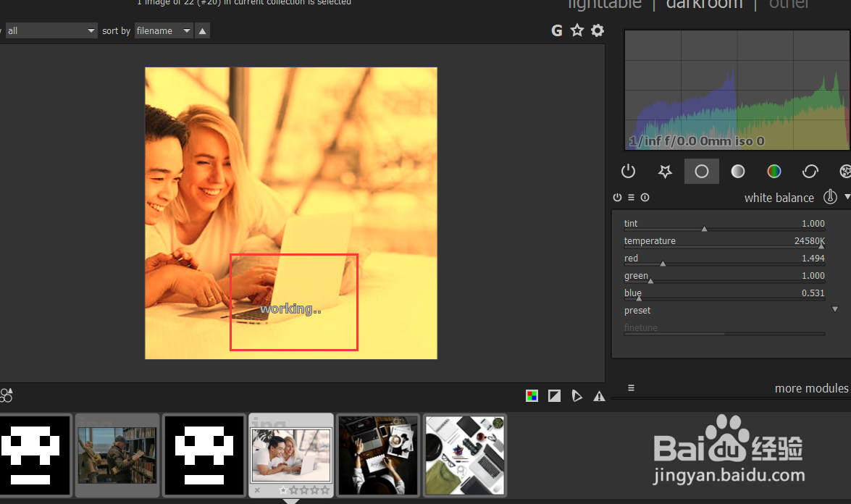The width and height of the screenshot is (851, 504).
Task: Open the white balance preset dropdown
Action: (731, 311)
